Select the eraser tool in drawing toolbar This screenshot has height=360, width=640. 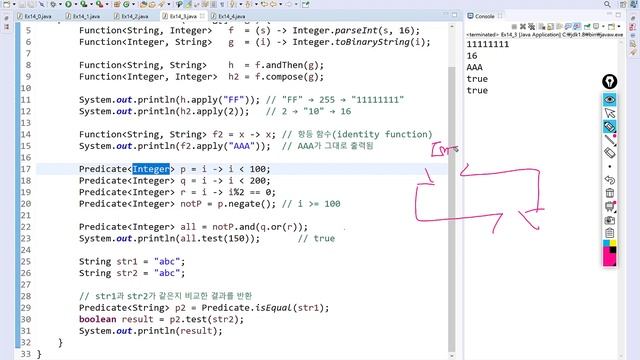click(609, 153)
